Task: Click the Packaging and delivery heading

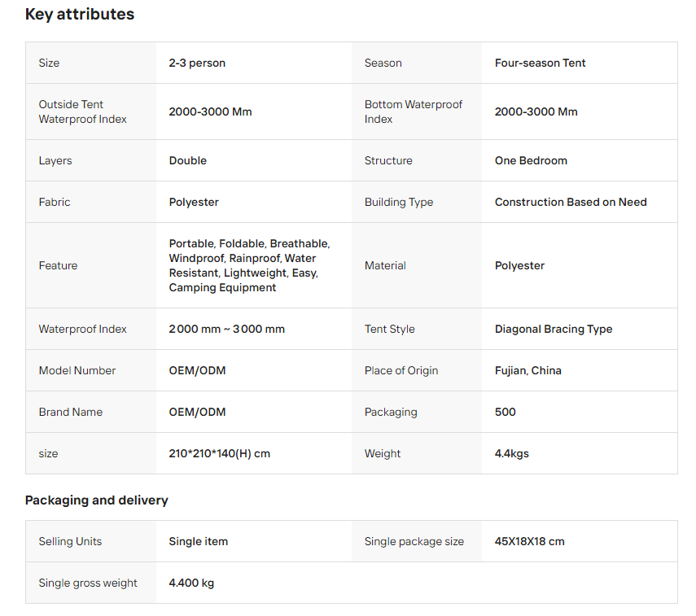Action: [x=96, y=500]
